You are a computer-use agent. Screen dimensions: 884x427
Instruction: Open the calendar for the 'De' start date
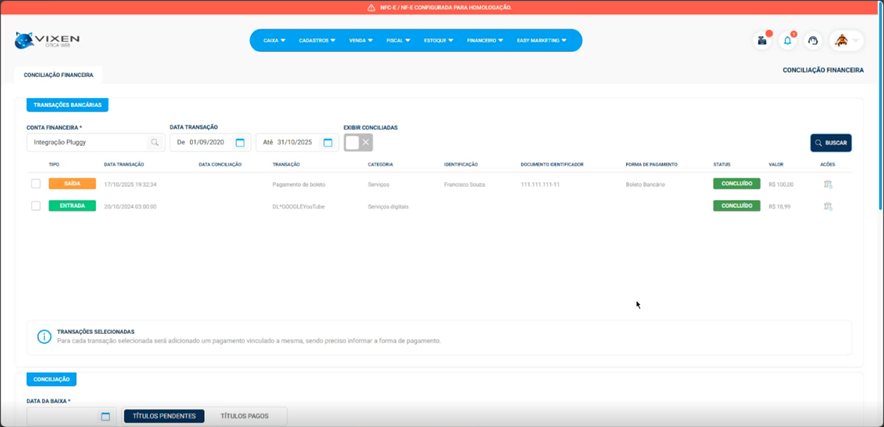click(x=240, y=143)
